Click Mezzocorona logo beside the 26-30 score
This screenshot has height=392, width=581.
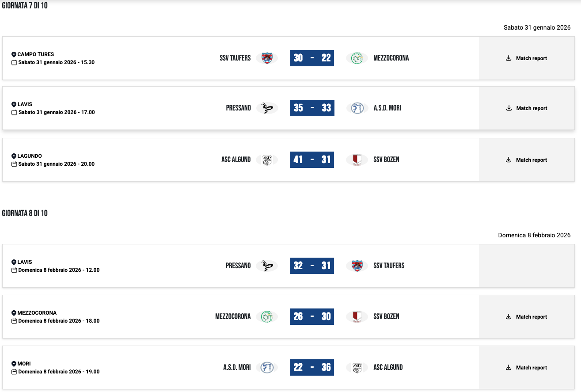[x=267, y=316]
